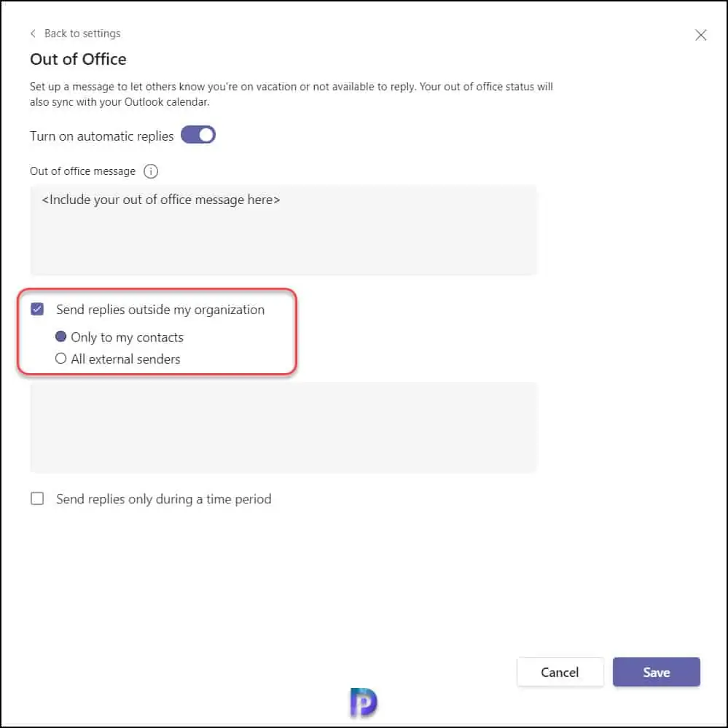The width and height of the screenshot is (728, 728).
Task: Go back via Back to settings link
Action: 82,34
